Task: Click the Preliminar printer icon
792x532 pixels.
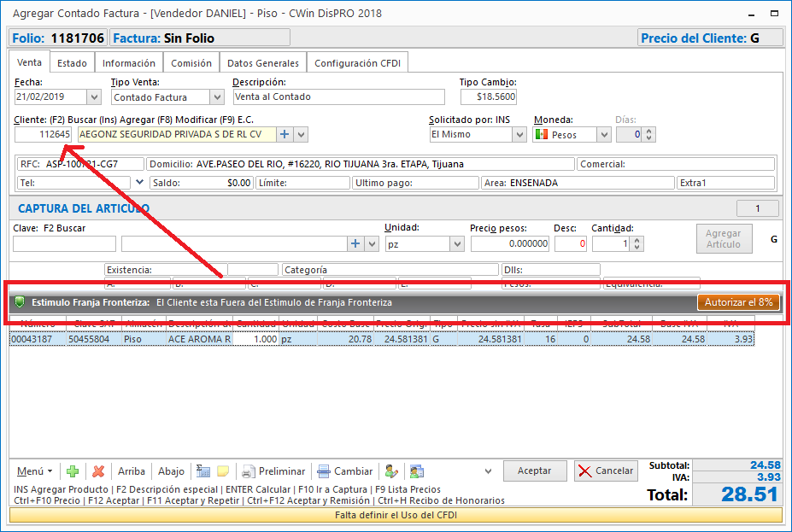Action: click(248, 471)
